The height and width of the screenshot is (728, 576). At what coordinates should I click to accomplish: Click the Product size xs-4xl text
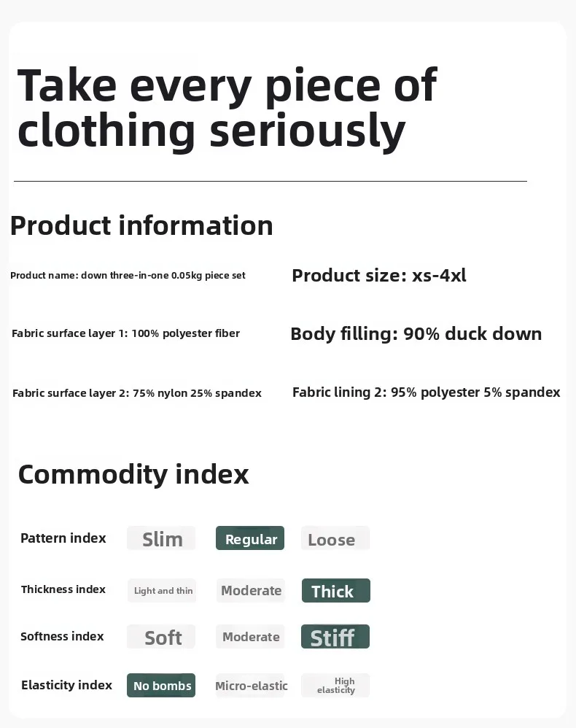378,275
